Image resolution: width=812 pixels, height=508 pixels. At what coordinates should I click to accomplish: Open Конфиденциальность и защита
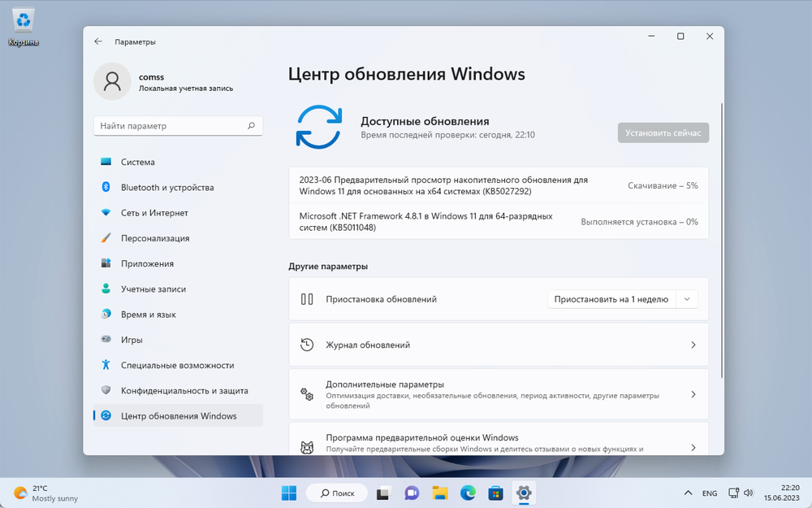pyautogui.click(x=178, y=390)
